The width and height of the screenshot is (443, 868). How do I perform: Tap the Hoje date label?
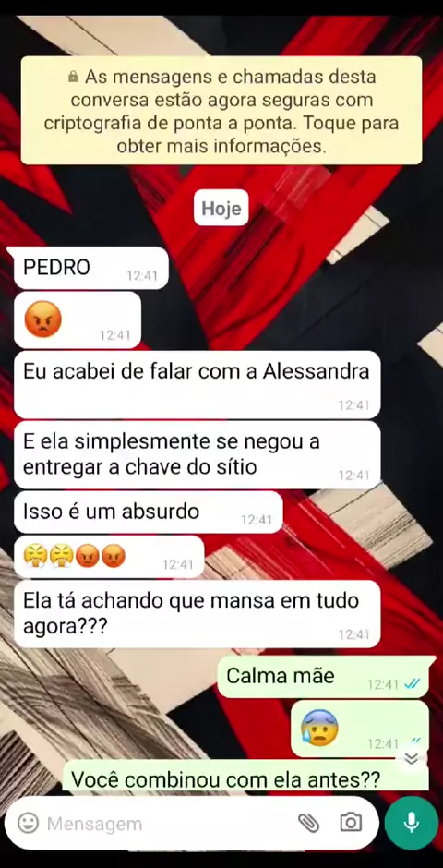[221, 208]
